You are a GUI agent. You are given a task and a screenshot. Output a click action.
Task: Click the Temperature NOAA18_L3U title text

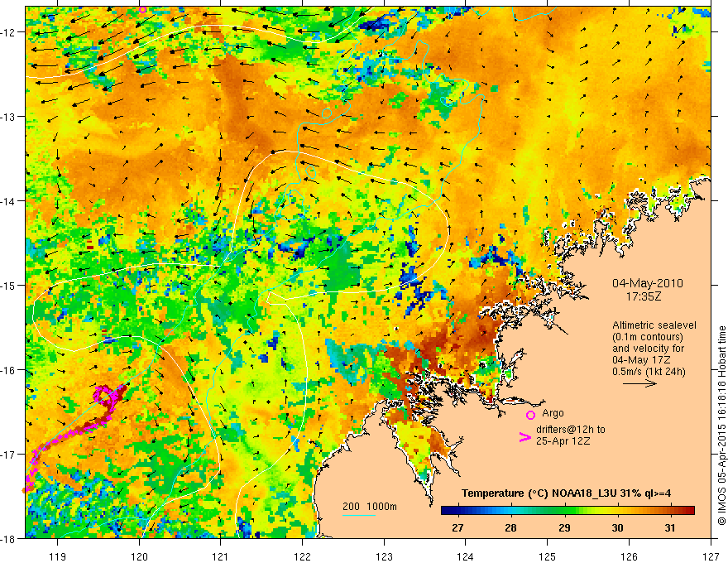click(x=566, y=493)
